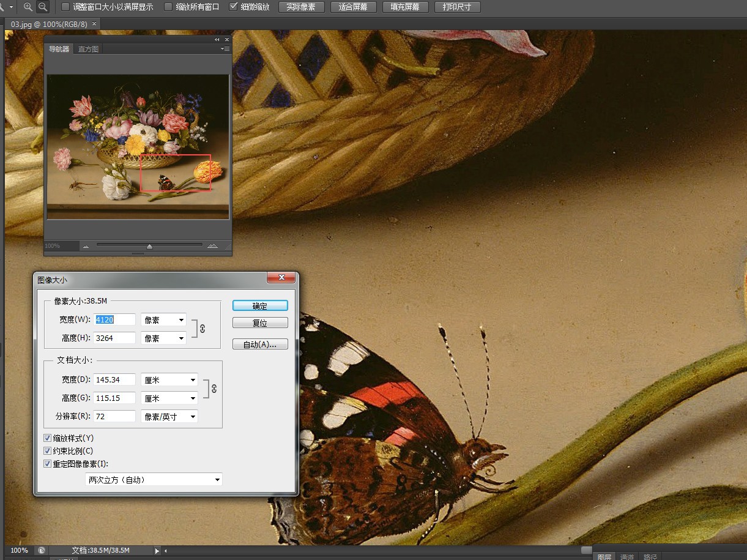Click the navigator zoom percentage field

coord(61,245)
